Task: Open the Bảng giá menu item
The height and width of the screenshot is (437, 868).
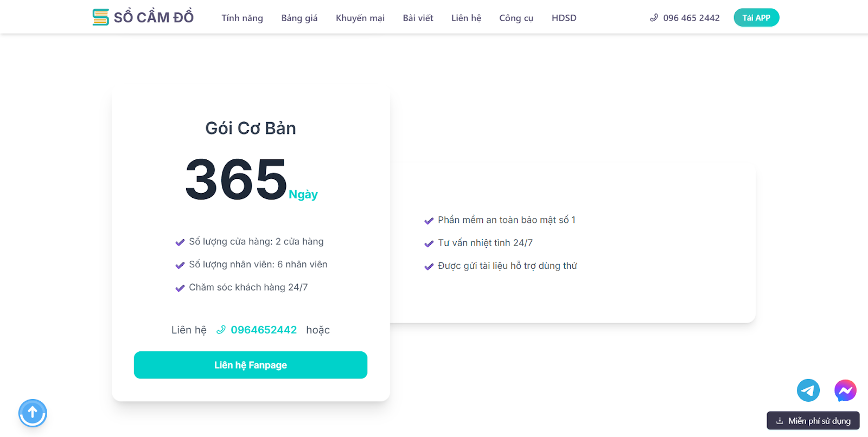Action: (299, 18)
